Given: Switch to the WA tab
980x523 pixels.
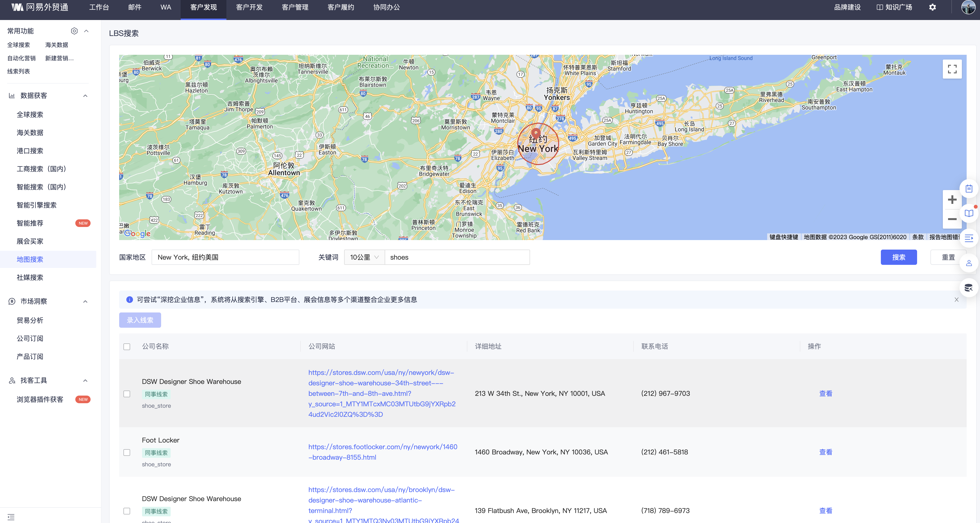Looking at the screenshot, I should (x=166, y=7).
